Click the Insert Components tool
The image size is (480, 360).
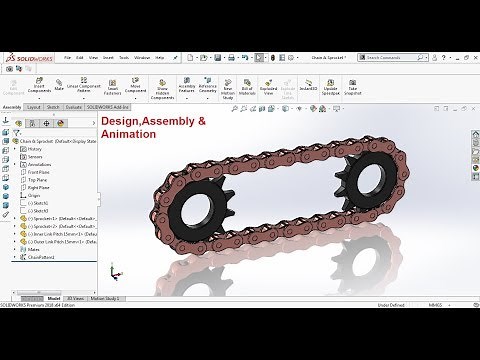point(39,85)
